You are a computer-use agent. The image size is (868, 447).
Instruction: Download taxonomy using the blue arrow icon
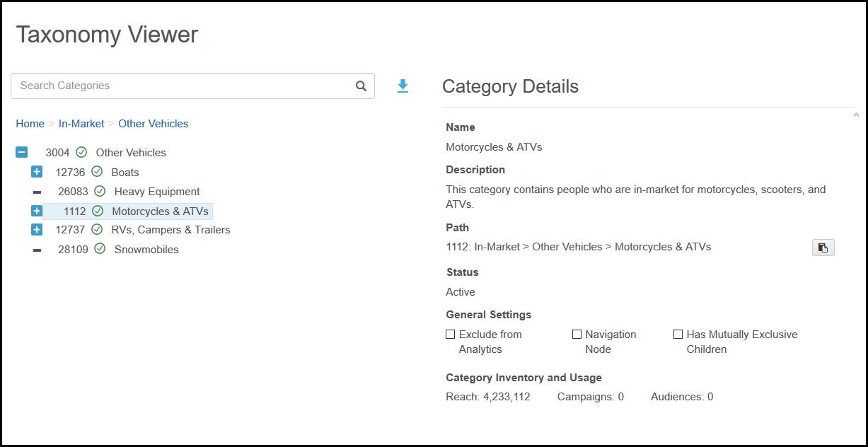pos(403,86)
